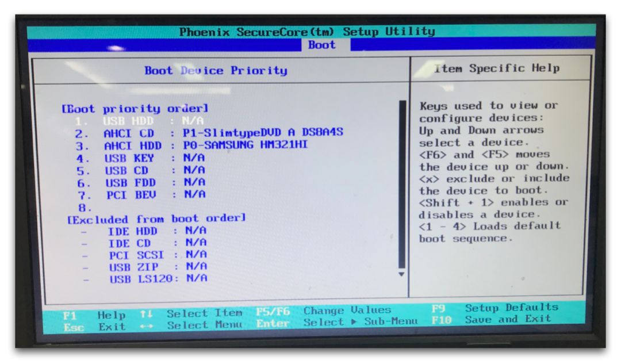Click the up-down arrows Select Item hint
This screenshot has height=364, width=621.
pyautogui.click(x=191, y=313)
